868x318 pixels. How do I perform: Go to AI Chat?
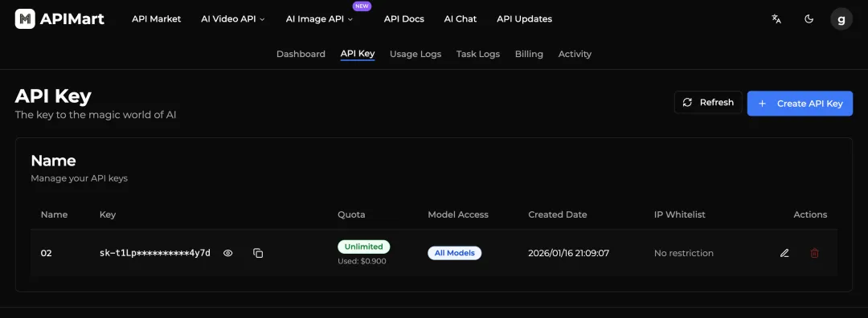coord(460,18)
